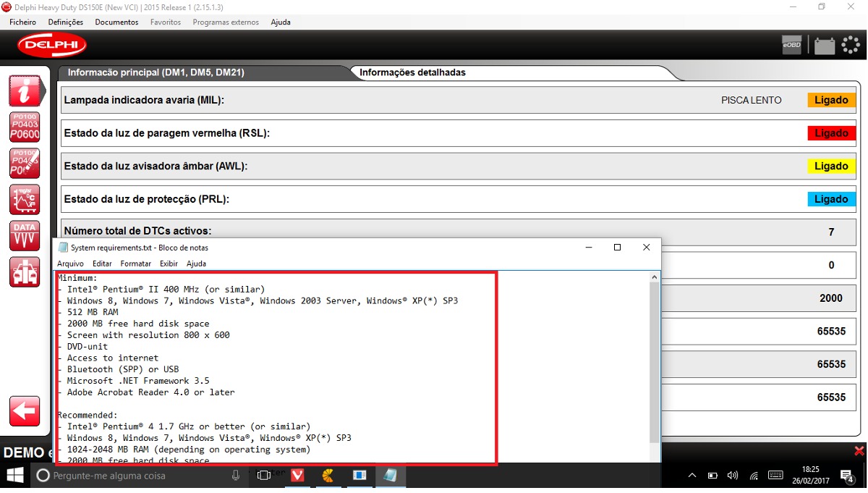This screenshot has height=493, width=868.
Task: Click 'Estado da luz de paragem vermelha (RSL):' label
Action: [166, 133]
